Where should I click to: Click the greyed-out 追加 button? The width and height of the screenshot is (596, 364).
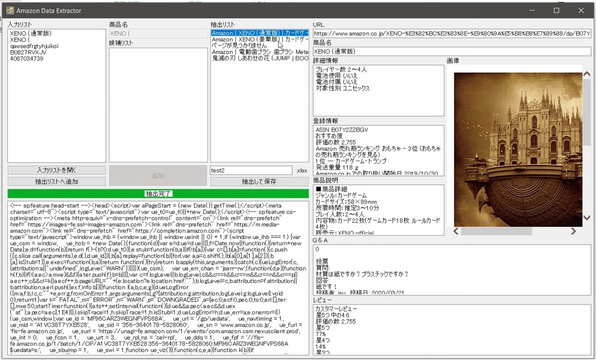click(x=158, y=175)
